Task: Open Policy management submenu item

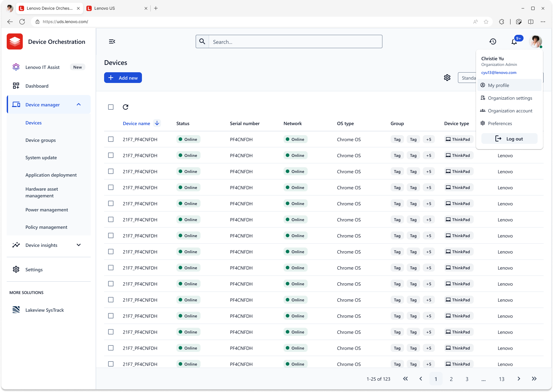Action: tap(46, 227)
